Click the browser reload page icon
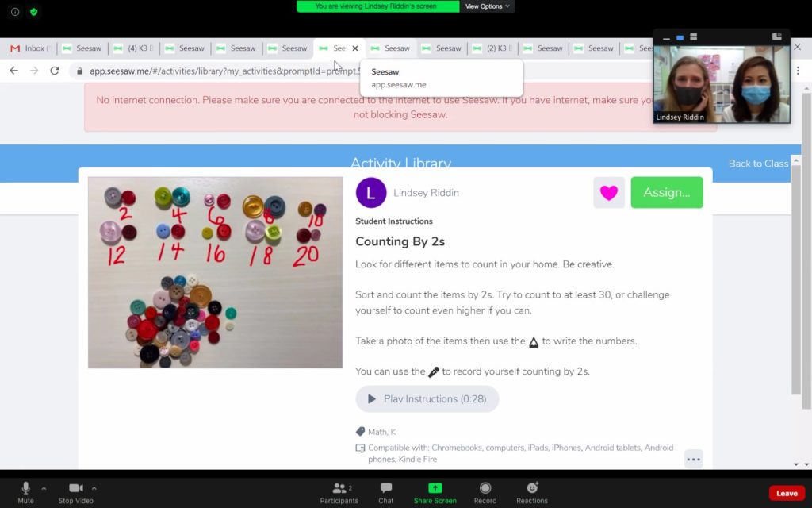Image resolution: width=812 pixels, height=508 pixels. pos(55,71)
